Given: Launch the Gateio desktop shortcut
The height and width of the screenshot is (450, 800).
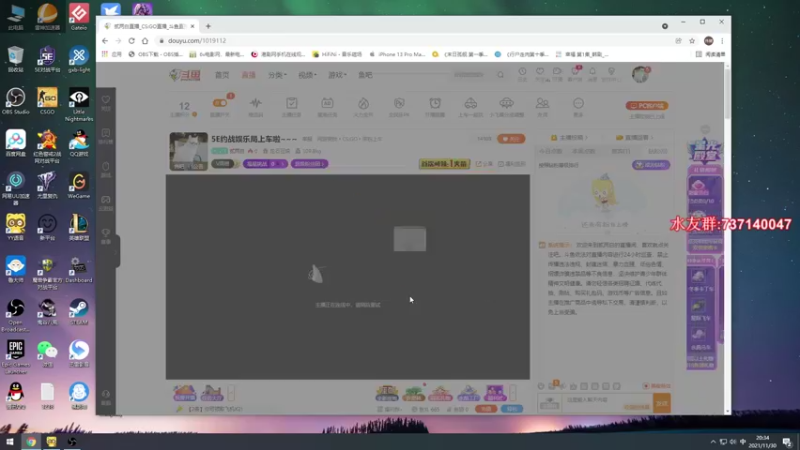Looking at the screenshot, I should (x=79, y=16).
